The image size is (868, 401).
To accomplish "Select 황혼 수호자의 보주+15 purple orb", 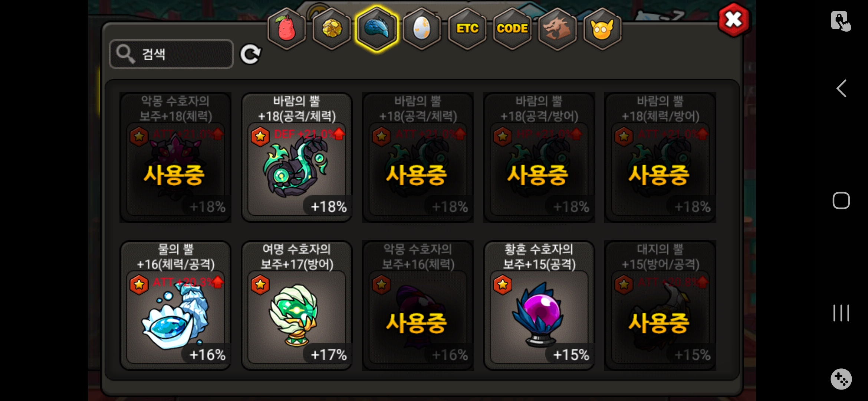I will pos(539,306).
